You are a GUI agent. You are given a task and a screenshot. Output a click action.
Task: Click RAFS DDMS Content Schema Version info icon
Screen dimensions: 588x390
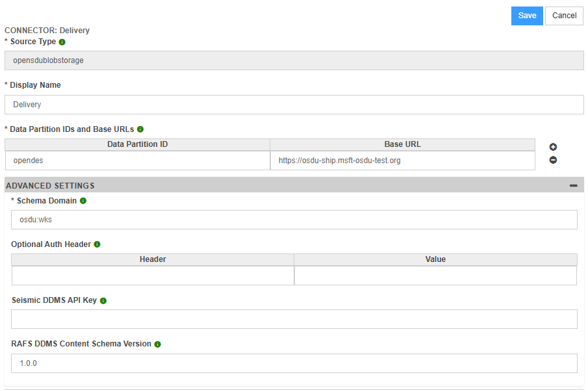coord(158,344)
